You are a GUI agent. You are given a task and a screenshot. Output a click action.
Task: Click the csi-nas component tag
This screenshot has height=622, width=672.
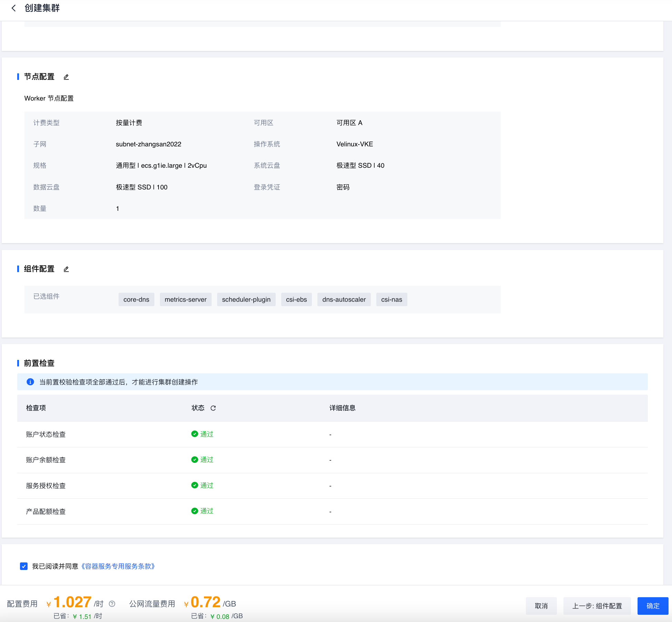point(391,300)
